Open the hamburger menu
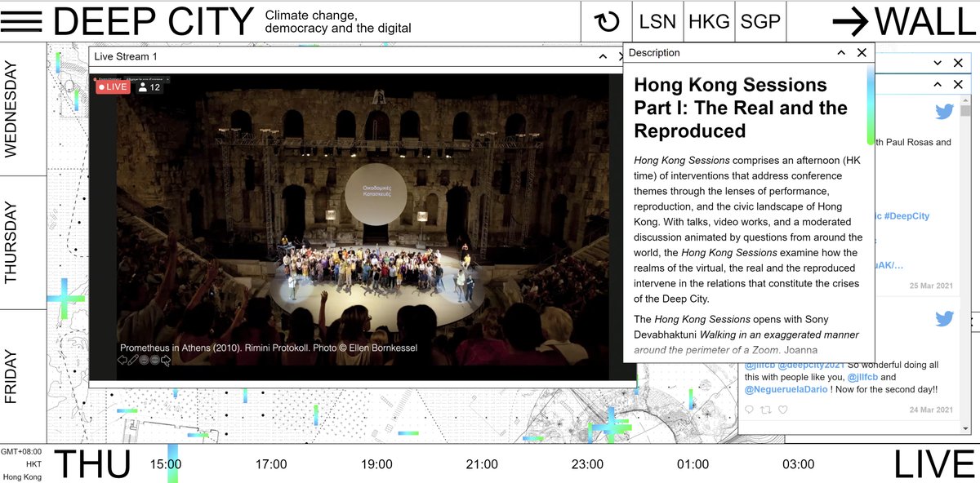980x483 pixels. (x=22, y=22)
